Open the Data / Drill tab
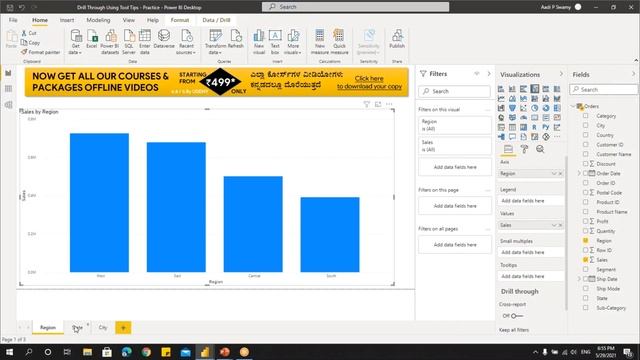 point(216,20)
